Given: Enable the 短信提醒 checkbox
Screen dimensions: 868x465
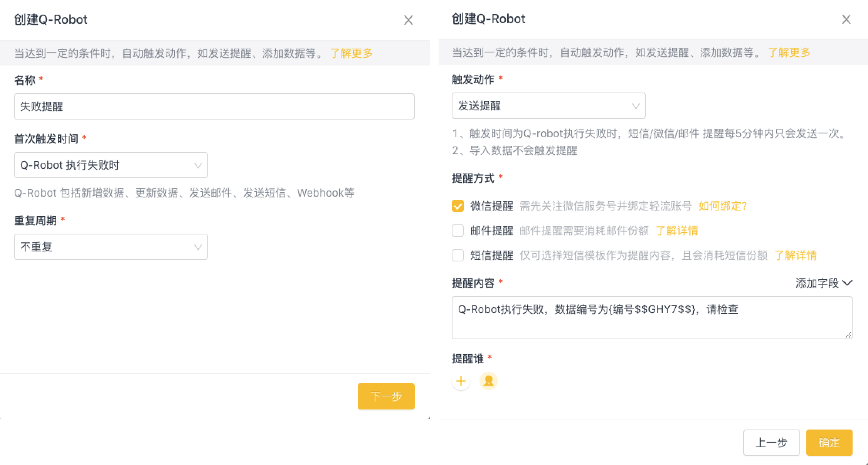Looking at the screenshot, I should click(x=458, y=255).
